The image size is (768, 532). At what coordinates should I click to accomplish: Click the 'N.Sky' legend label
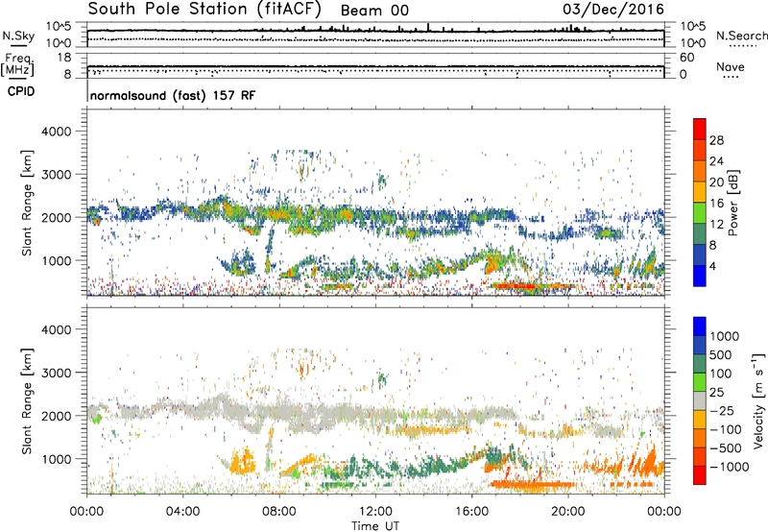tap(18, 36)
